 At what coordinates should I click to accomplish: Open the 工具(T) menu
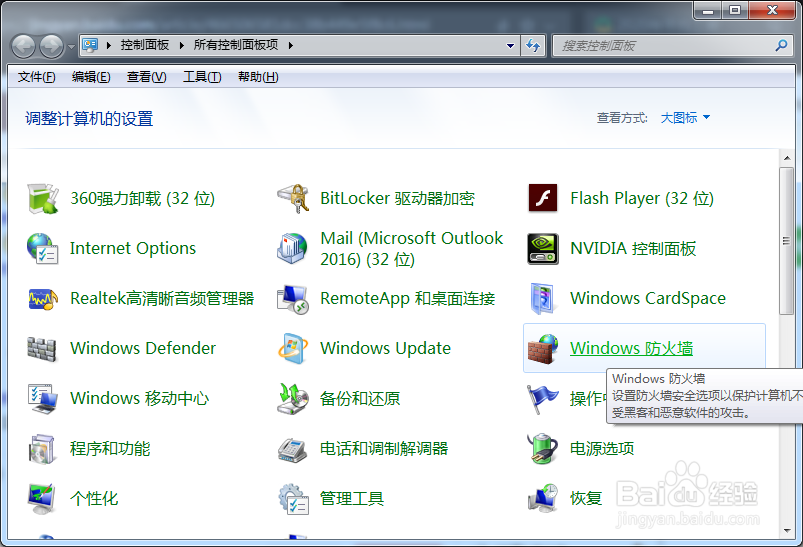click(x=202, y=77)
